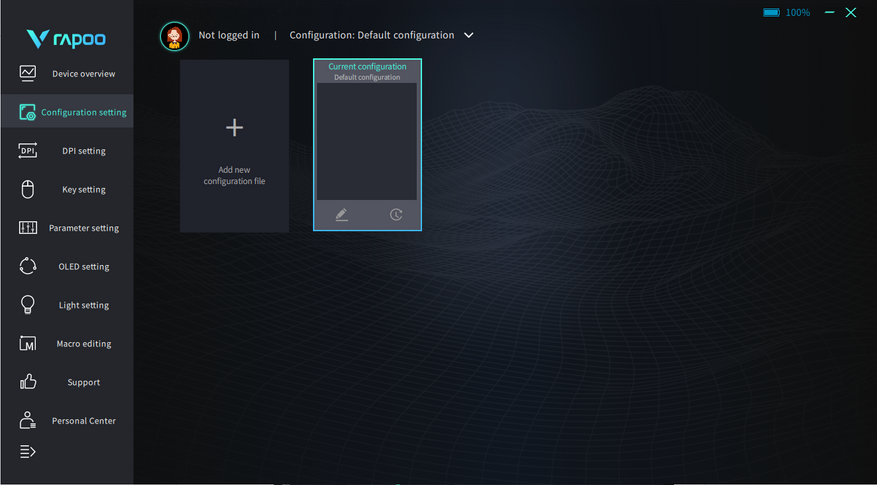The width and height of the screenshot is (877, 485).
Task: Click the Personal Center user icon
Action: [x=27, y=420]
